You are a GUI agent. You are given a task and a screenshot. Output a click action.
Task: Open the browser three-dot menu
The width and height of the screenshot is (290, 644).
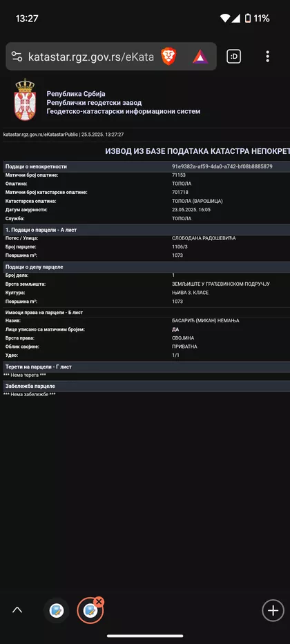pos(267,57)
